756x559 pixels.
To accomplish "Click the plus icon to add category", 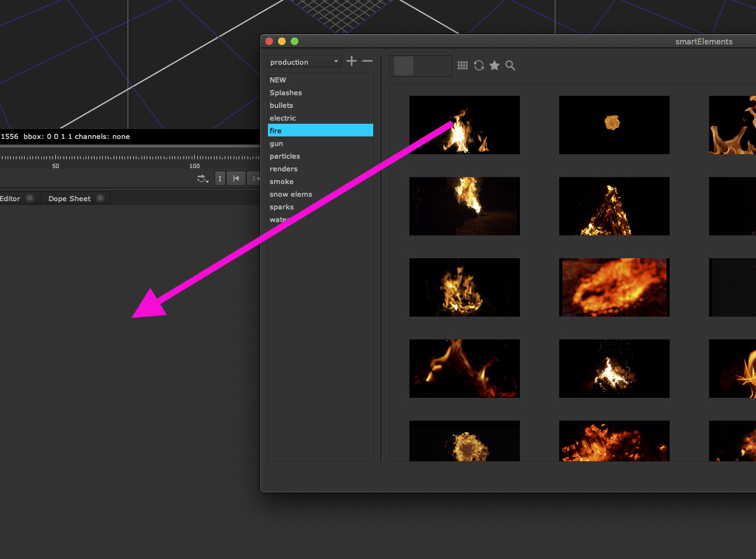I will coord(352,61).
